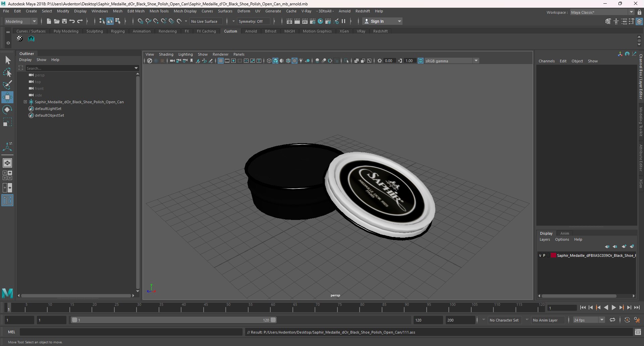Click the MEL script language label
The image size is (644, 346).
pyautogui.click(x=12, y=332)
